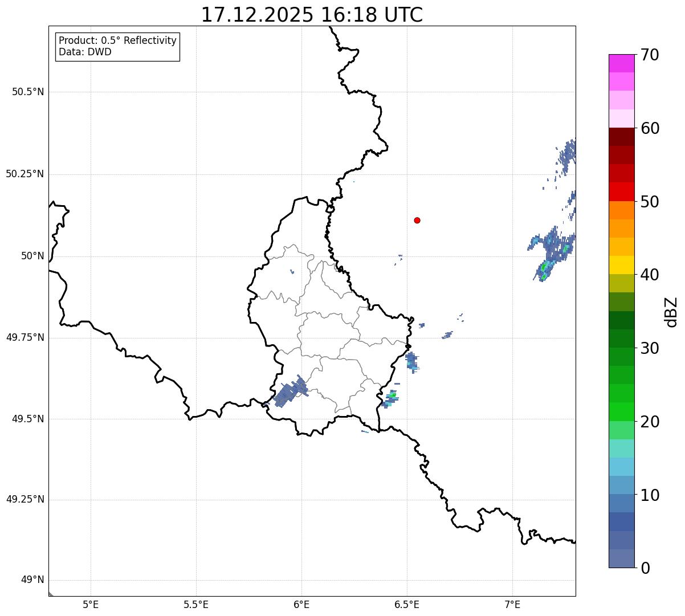
Task: Pick the cyan swatch below 20
Action: pos(621,448)
